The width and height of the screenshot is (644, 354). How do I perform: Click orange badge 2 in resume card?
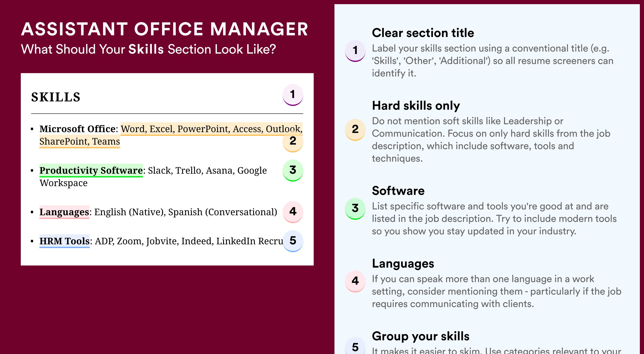coord(293,141)
